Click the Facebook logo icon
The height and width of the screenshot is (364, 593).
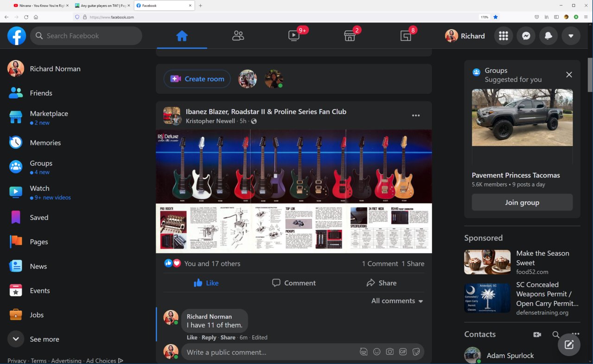tap(17, 36)
